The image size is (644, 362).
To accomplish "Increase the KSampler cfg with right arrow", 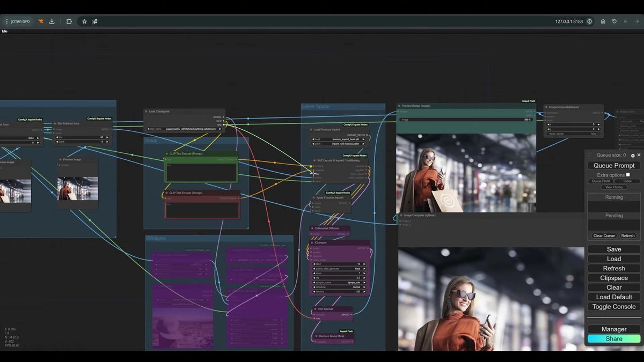I will (x=365, y=278).
